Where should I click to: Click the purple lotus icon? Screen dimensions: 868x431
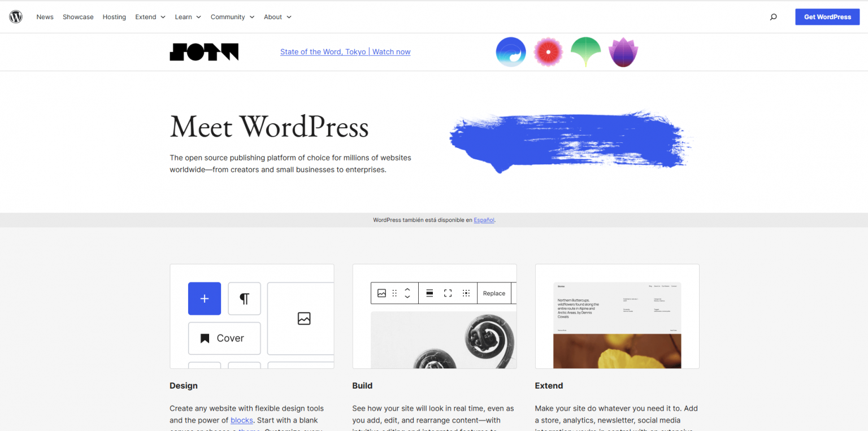point(623,53)
